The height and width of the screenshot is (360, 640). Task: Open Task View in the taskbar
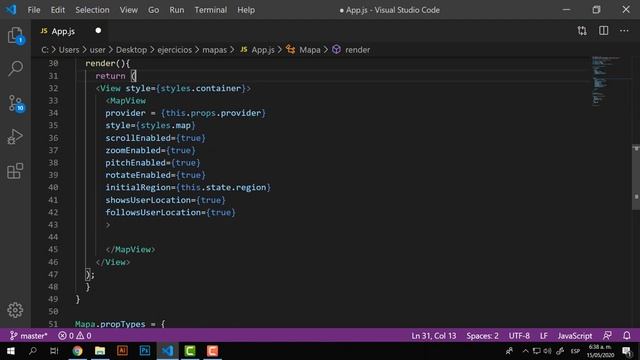pyautogui.click(x=54, y=351)
